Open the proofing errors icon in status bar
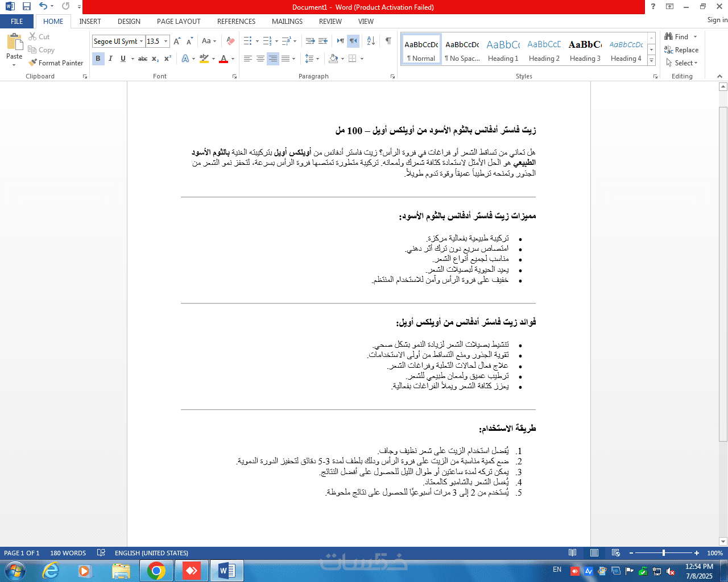This screenshot has width=728, height=582. pos(101,553)
